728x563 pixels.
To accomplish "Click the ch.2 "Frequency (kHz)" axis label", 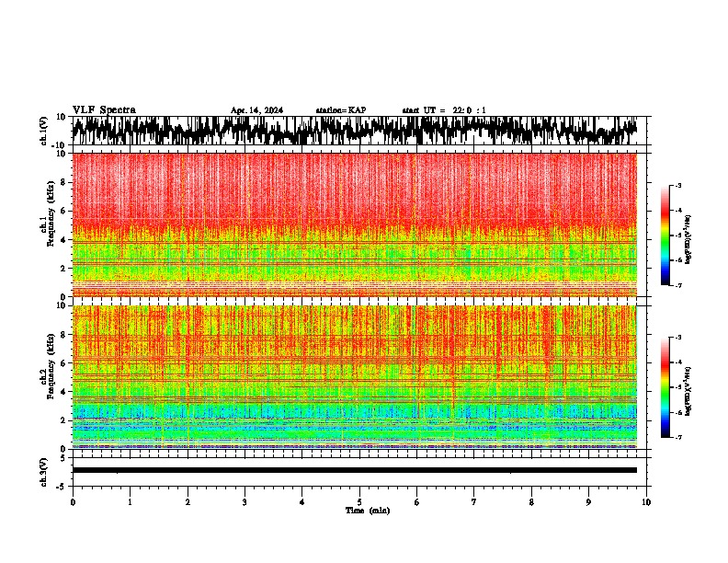I will click(x=51, y=366).
